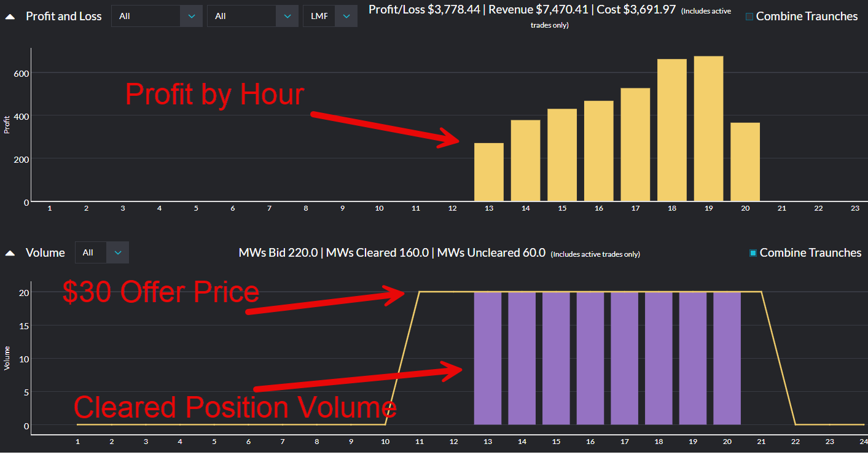Open the LMP dropdown
The height and width of the screenshot is (460, 868).
[x=330, y=16]
